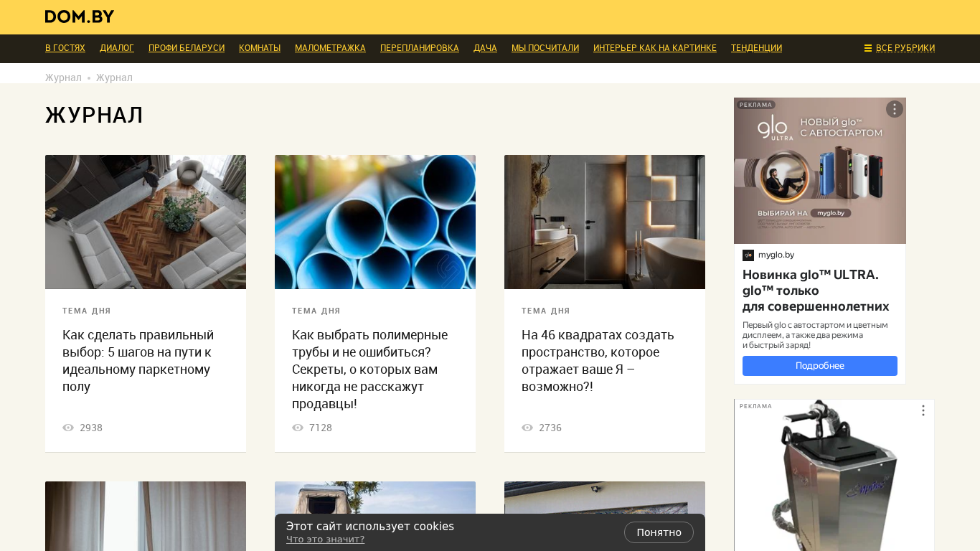Click the 2938 view count text
The height and width of the screenshot is (551, 980).
(x=91, y=428)
